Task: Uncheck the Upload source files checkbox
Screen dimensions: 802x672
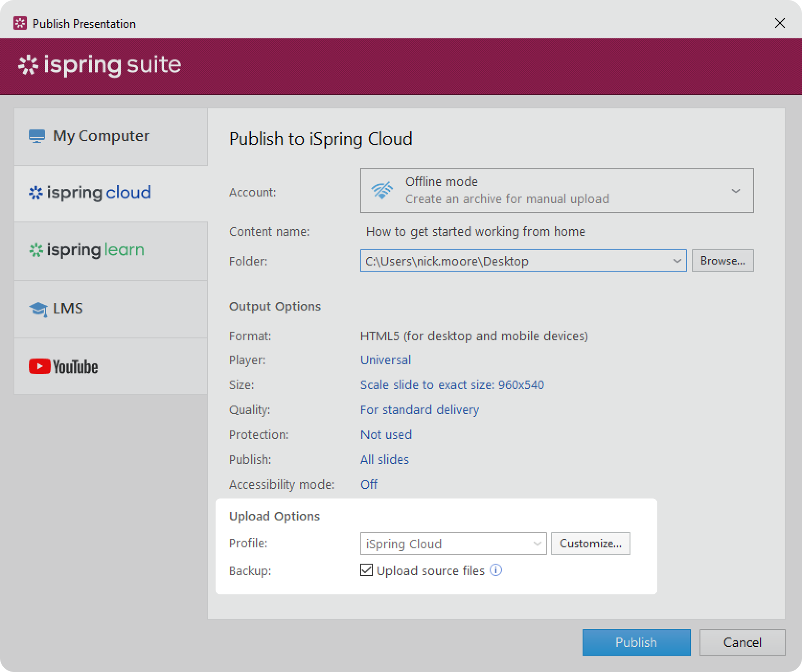Action: 367,570
